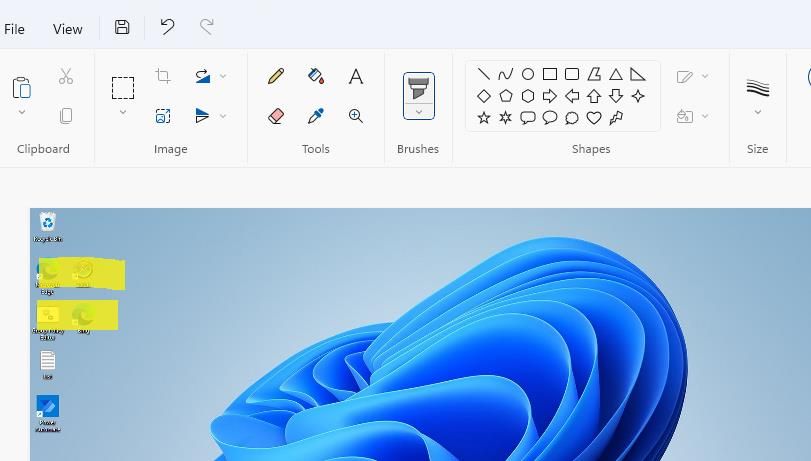Select the Heart shape
The height and width of the screenshot is (461, 811).
[594, 118]
